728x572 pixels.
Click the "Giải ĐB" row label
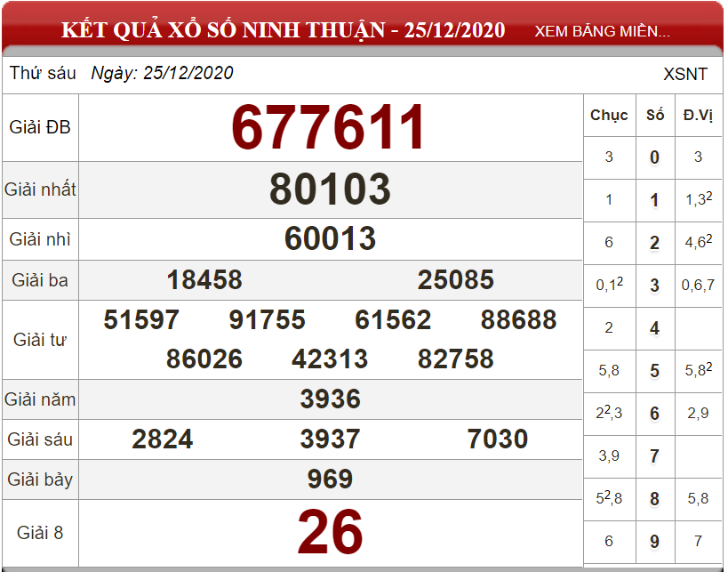click(x=40, y=127)
